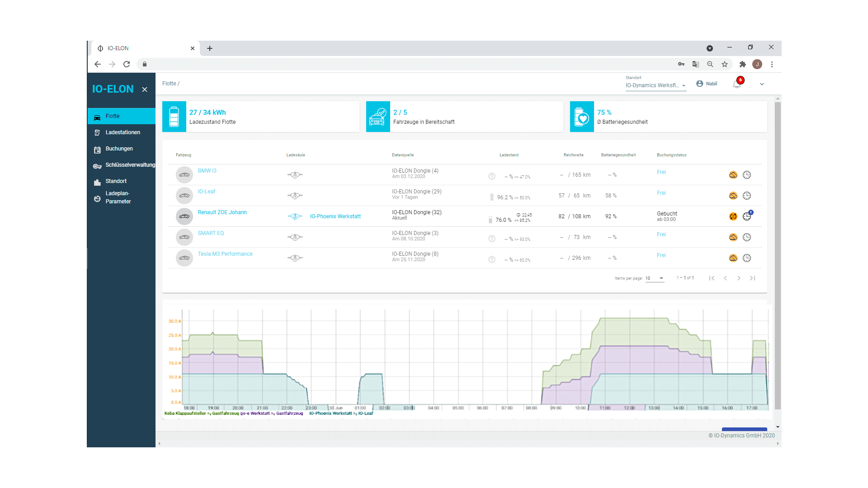This screenshot has width=868, height=488.
Task: Click sync warning icon for Renault ZOE
Action: click(733, 216)
